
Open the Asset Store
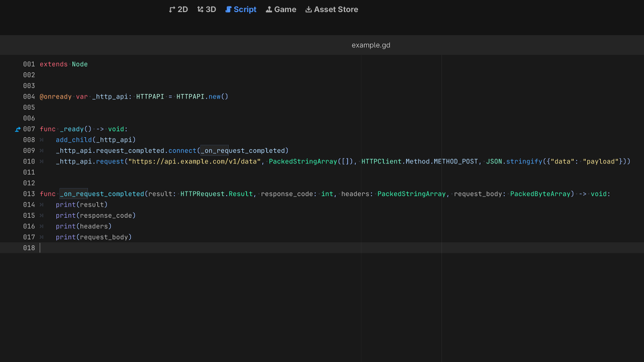[x=332, y=10]
